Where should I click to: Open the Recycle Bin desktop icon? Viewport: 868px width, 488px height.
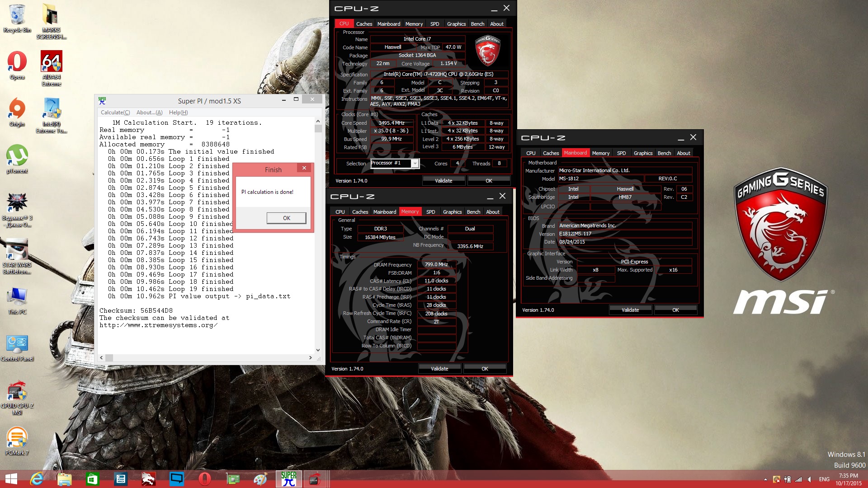pos(17,18)
